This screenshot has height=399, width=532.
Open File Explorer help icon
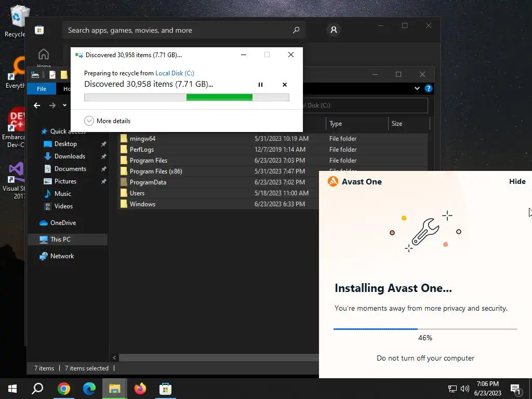point(428,88)
